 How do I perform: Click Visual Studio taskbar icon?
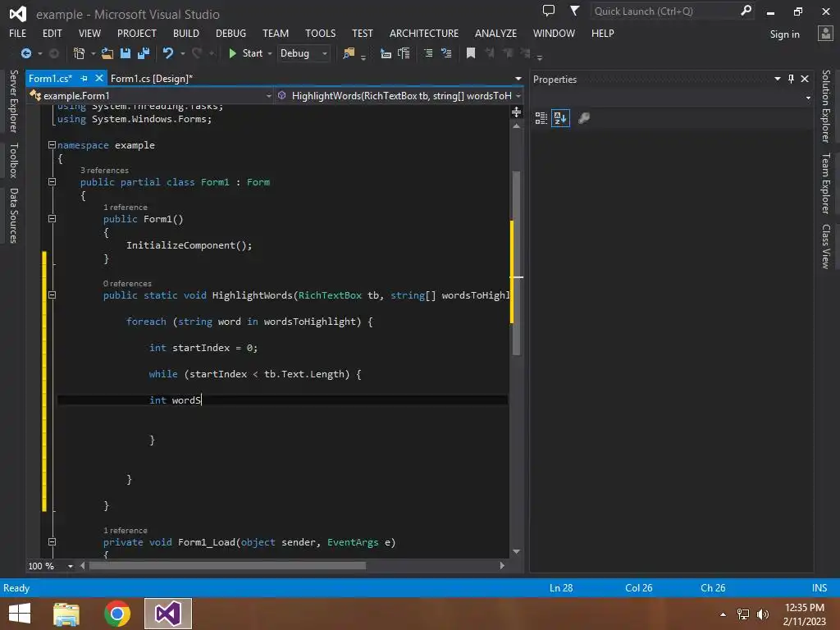[167, 614]
